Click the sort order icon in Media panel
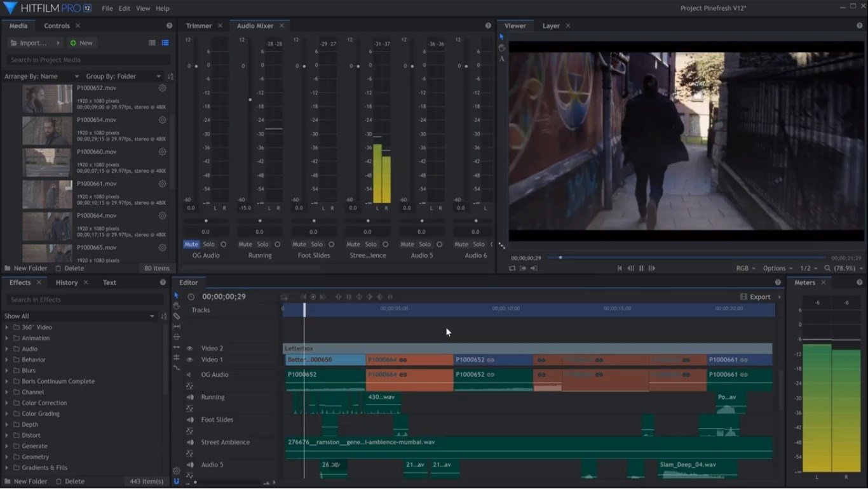 click(170, 76)
